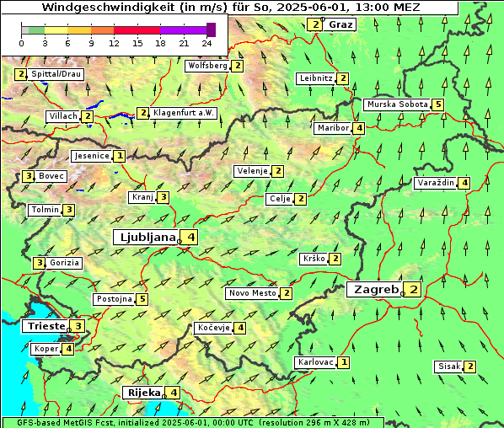Click the yellow 3-6 legend segment

pos(56,31)
